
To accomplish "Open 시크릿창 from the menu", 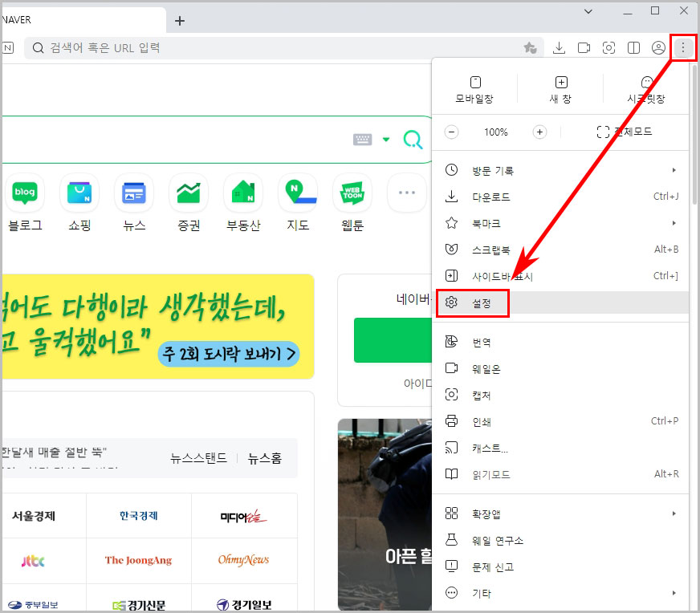I will (x=646, y=90).
